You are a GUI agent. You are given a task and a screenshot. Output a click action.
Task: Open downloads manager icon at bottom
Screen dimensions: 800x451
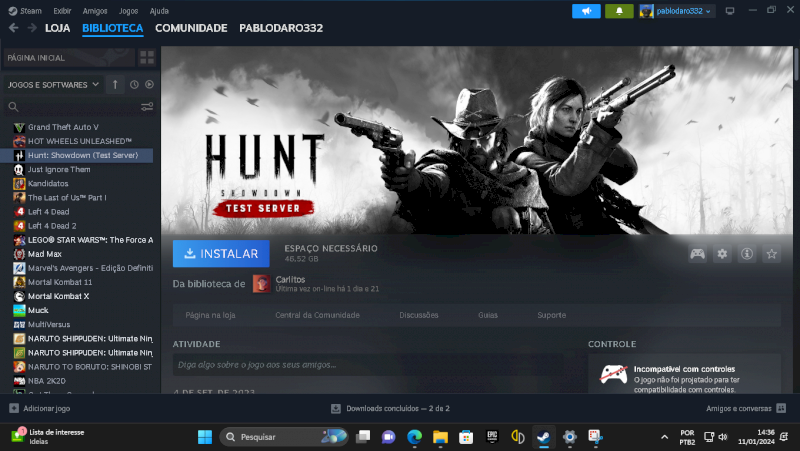[336, 408]
